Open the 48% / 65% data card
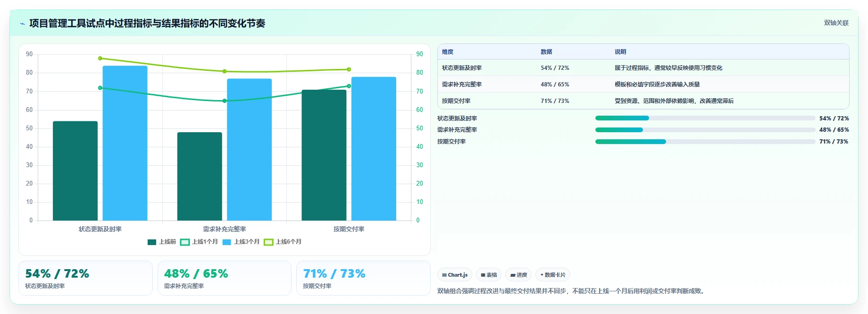 point(225,278)
